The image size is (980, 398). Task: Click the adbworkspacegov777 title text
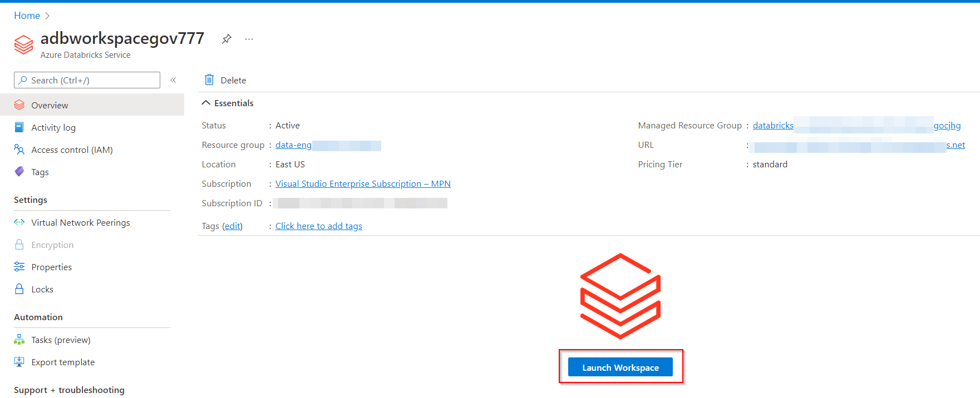click(x=122, y=38)
